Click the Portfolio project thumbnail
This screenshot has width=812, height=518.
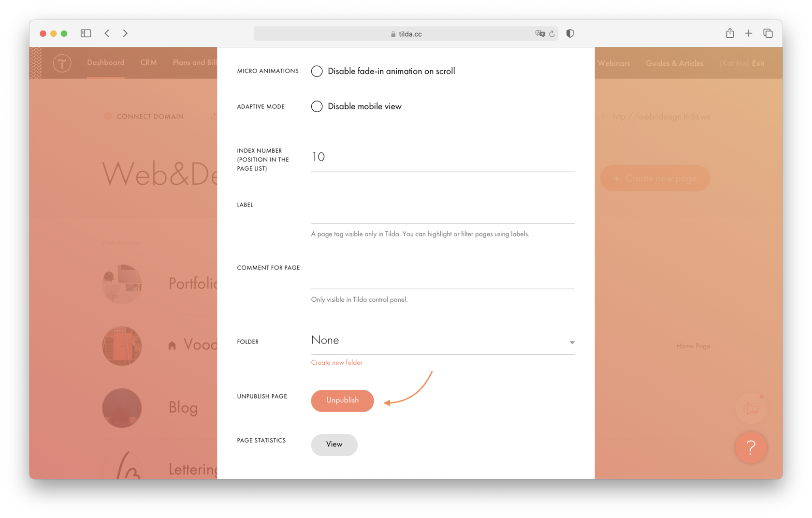pos(122,284)
